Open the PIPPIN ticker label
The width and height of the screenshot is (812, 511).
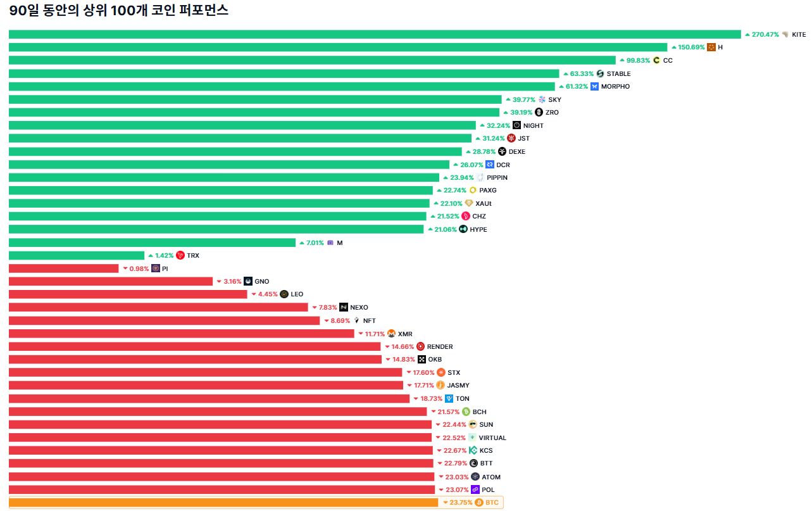pyautogui.click(x=497, y=178)
